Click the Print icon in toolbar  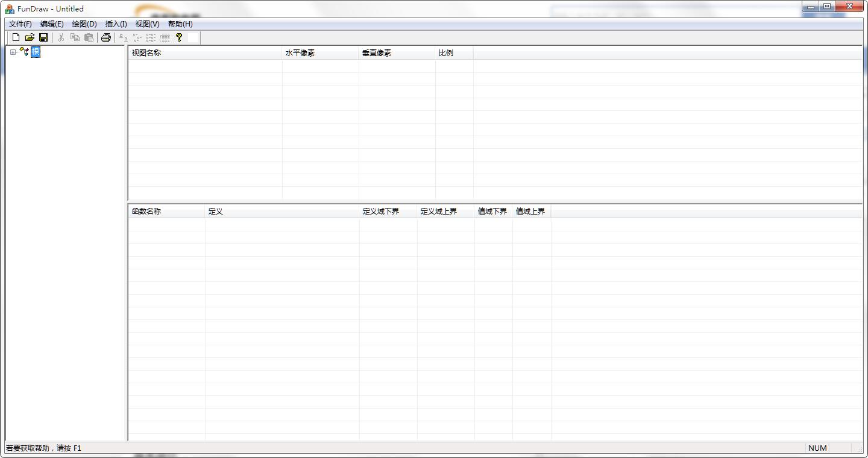click(106, 37)
